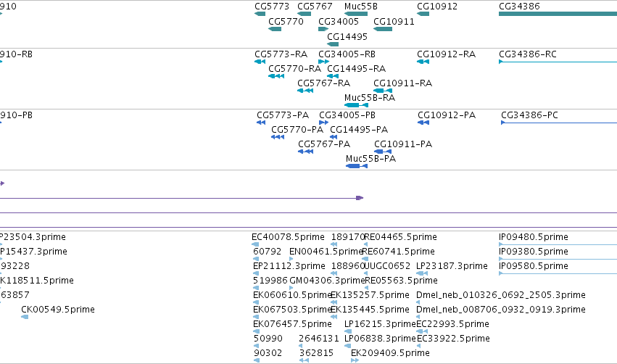Click transcript CG34386-RC label
Image resolution: width=617 pixels, height=364 pixels.
click(x=527, y=54)
